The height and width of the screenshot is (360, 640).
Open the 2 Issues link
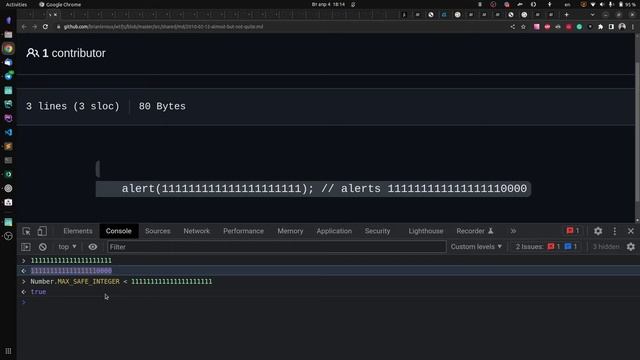pyautogui.click(x=546, y=247)
